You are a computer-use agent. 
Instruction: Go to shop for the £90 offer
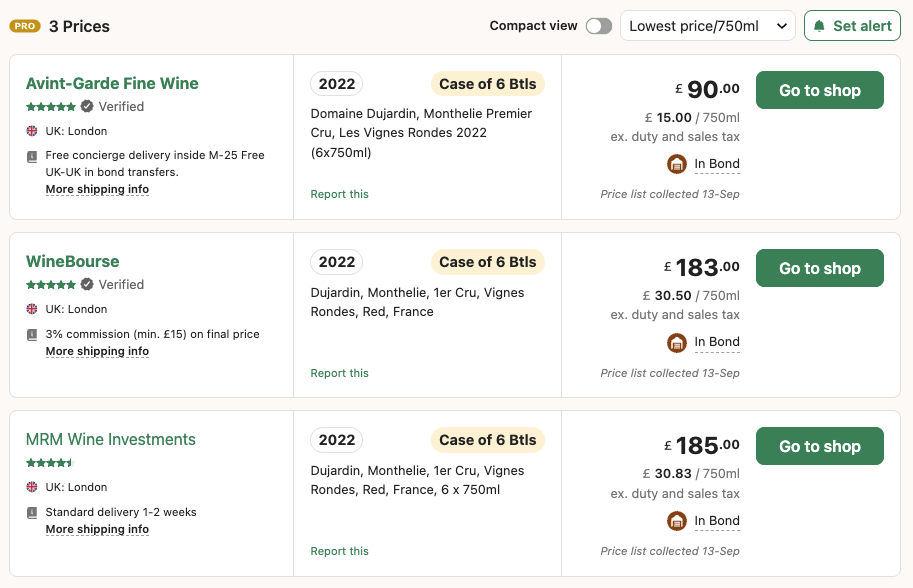pos(820,90)
